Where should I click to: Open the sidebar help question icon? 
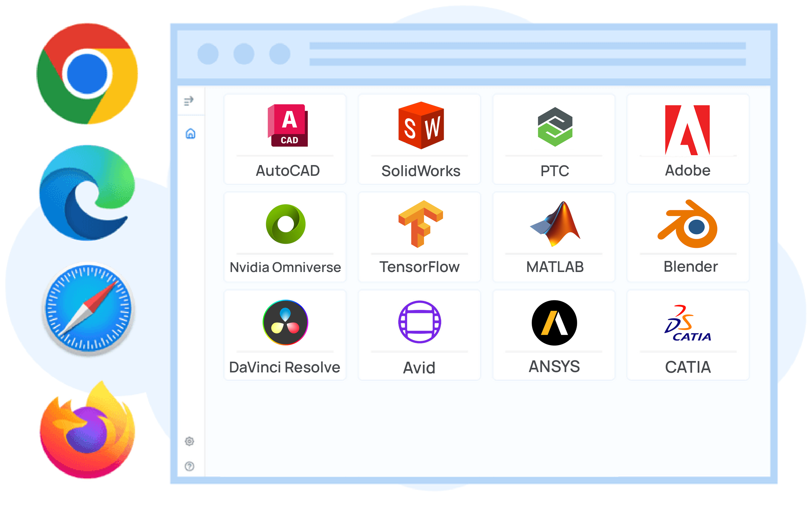point(189,466)
